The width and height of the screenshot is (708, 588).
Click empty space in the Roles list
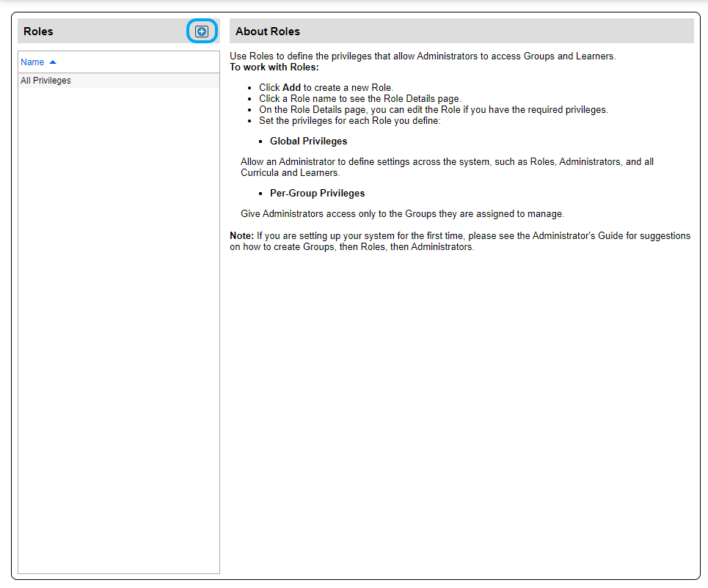[x=118, y=330]
